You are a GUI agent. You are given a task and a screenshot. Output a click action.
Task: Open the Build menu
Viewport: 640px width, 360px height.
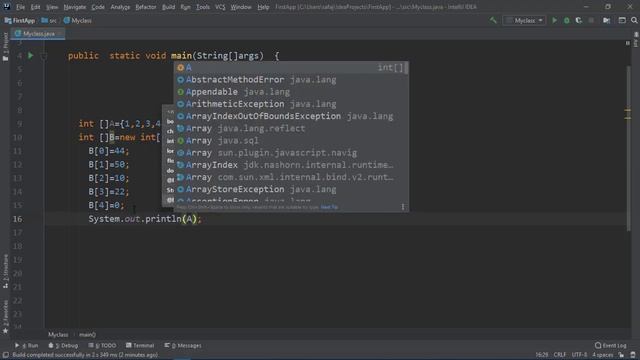point(168,7)
